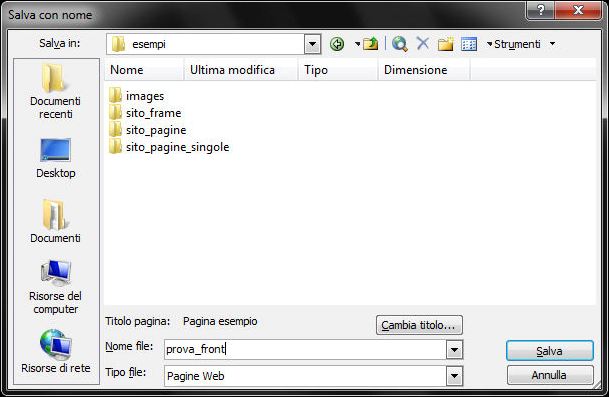Select the sito_pagine folder icon

115,130
